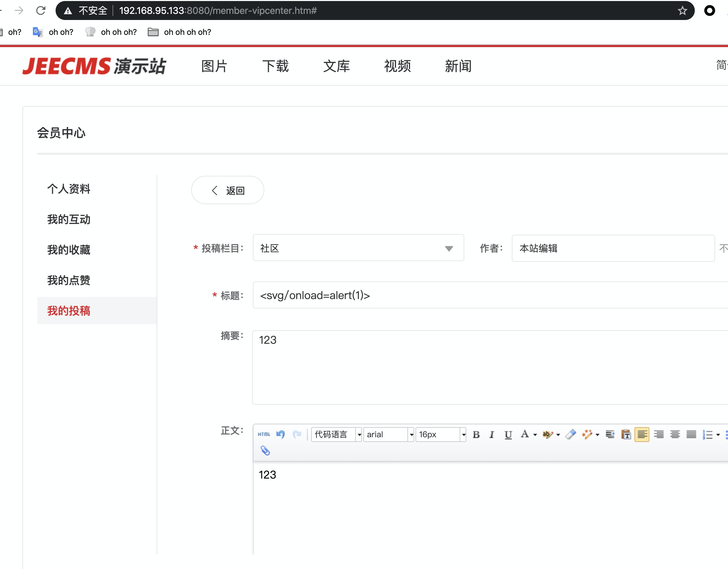Undo the last edit in the editor
Viewport: 728px width, 569px height.
pyautogui.click(x=281, y=434)
